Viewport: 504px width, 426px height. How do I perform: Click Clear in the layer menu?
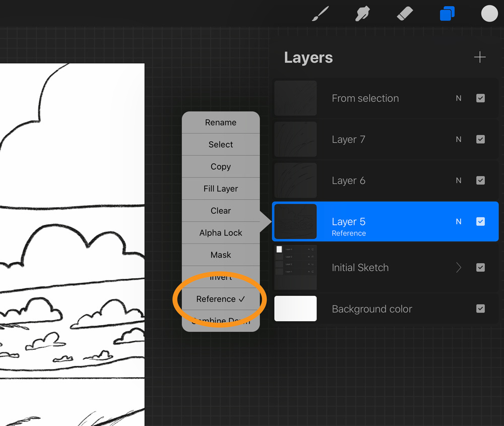click(221, 211)
